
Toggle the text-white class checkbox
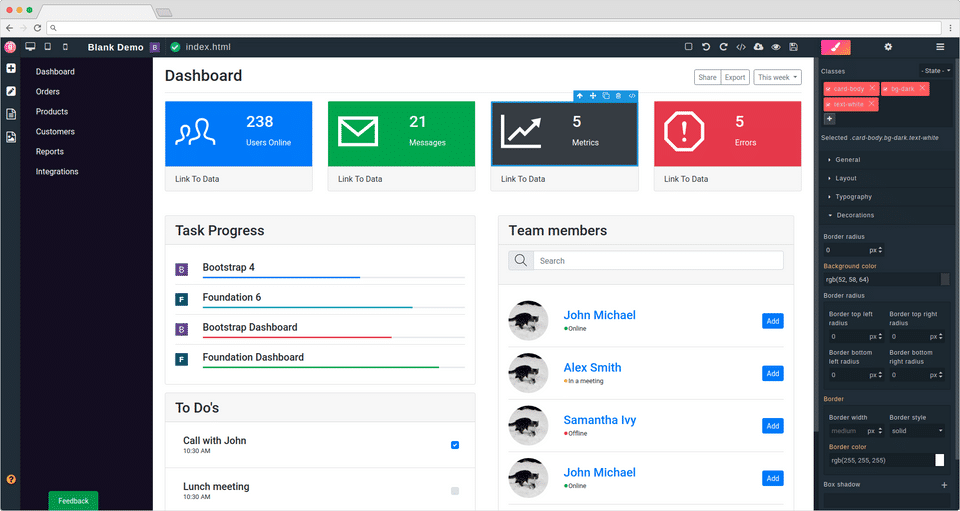pyautogui.click(x=828, y=105)
